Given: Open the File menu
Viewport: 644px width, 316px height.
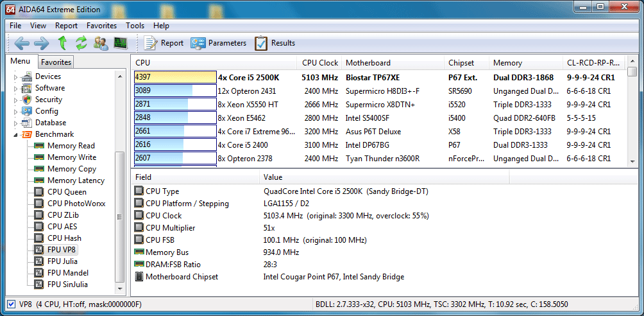Looking at the screenshot, I should coord(15,26).
